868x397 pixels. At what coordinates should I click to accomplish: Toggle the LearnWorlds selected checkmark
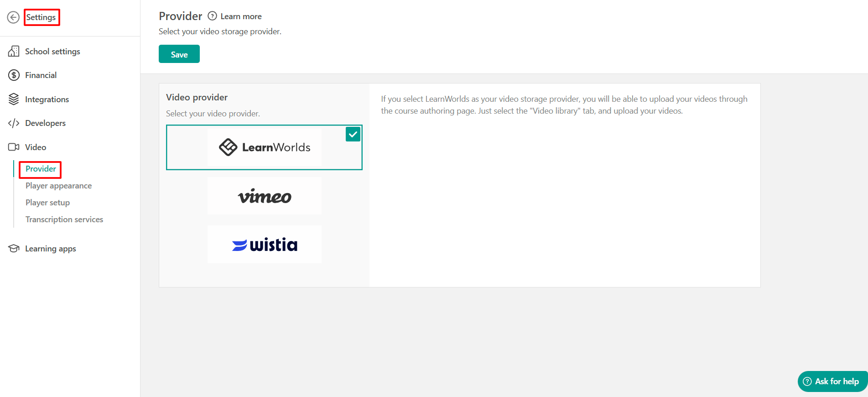(353, 134)
